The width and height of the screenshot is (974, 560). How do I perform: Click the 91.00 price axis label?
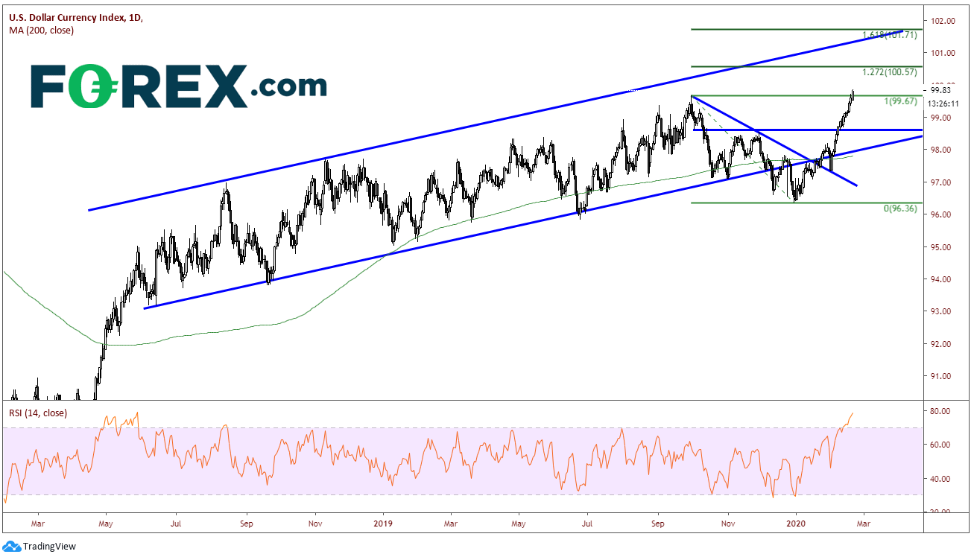point(941,376)
